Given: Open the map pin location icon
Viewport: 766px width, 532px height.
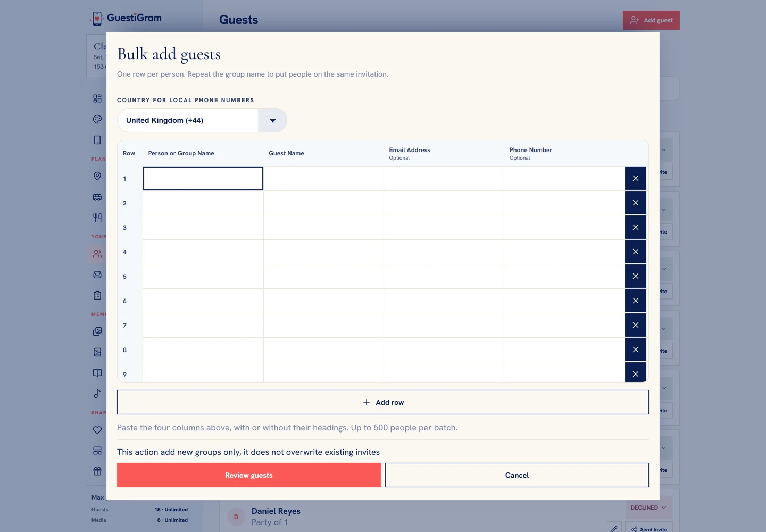Looking at the screenshot, I should click(x=97, y=176).
